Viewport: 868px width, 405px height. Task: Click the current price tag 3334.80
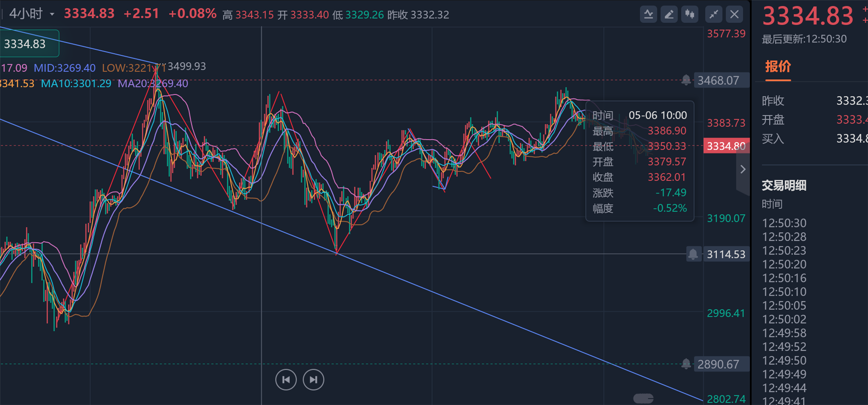(726, 146)
